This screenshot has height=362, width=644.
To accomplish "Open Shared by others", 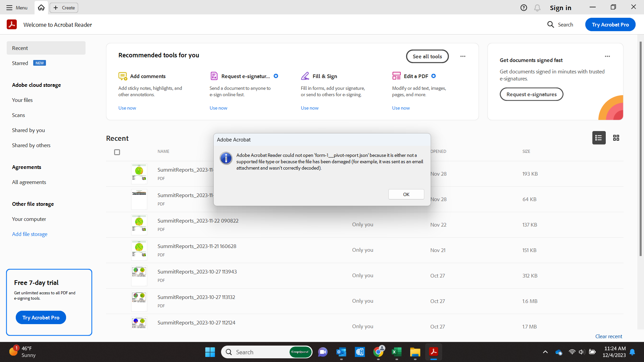I will coord(31,145).
